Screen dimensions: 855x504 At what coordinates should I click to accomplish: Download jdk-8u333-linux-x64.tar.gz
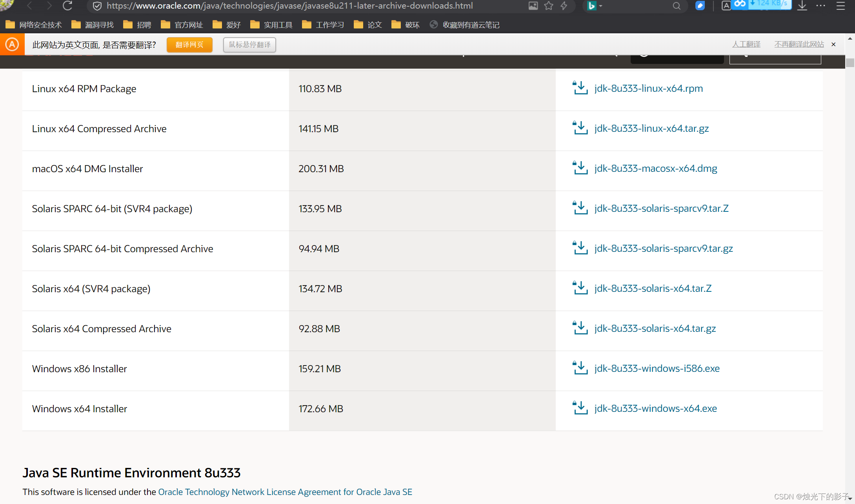(651, 129)
